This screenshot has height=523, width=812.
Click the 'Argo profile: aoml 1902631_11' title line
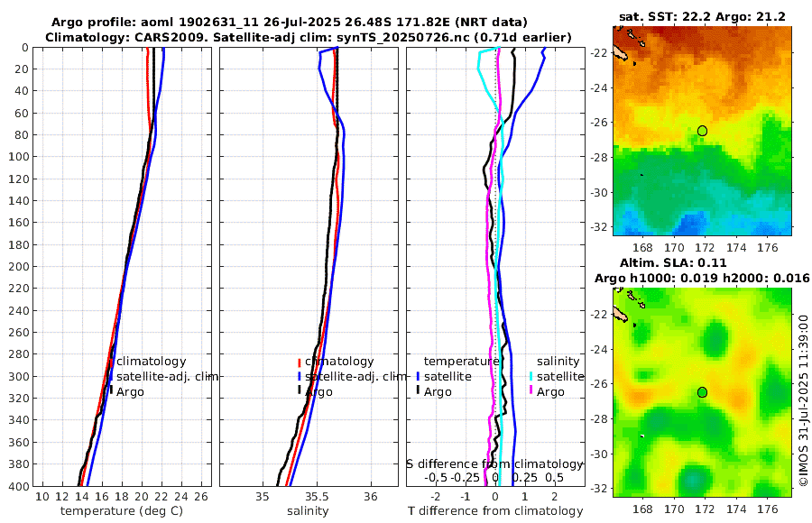(x=290, y=23)
